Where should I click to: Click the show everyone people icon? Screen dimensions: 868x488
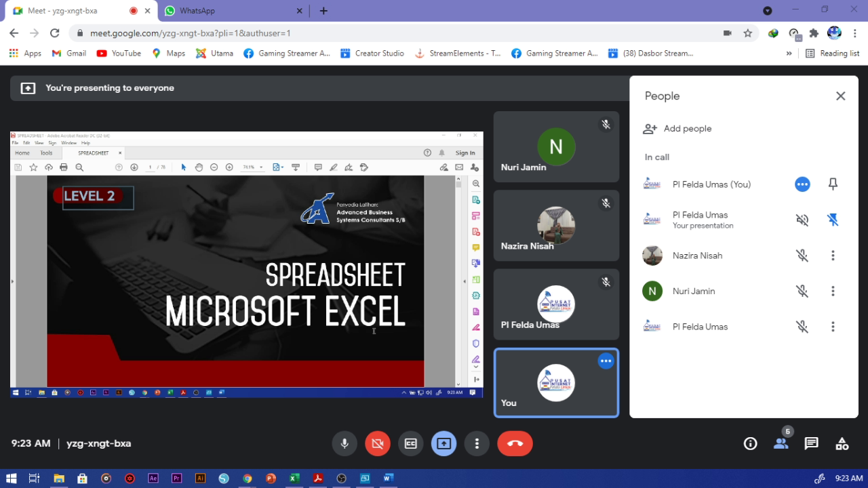781,443
